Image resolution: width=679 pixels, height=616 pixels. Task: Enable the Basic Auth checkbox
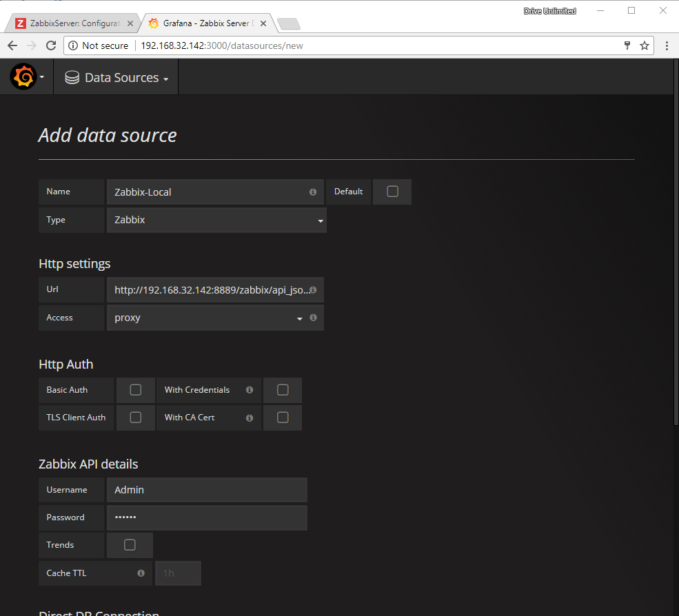click(x=136, y=390)
